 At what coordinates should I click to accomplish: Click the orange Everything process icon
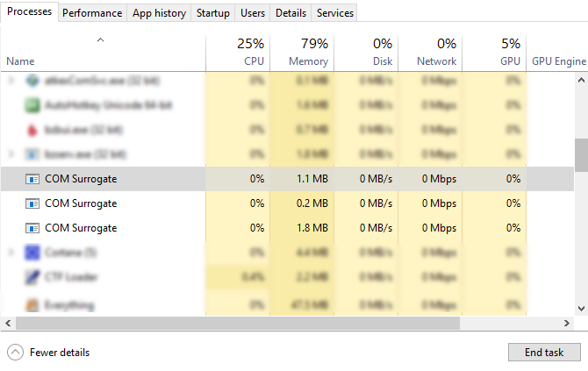pos(32,305)
